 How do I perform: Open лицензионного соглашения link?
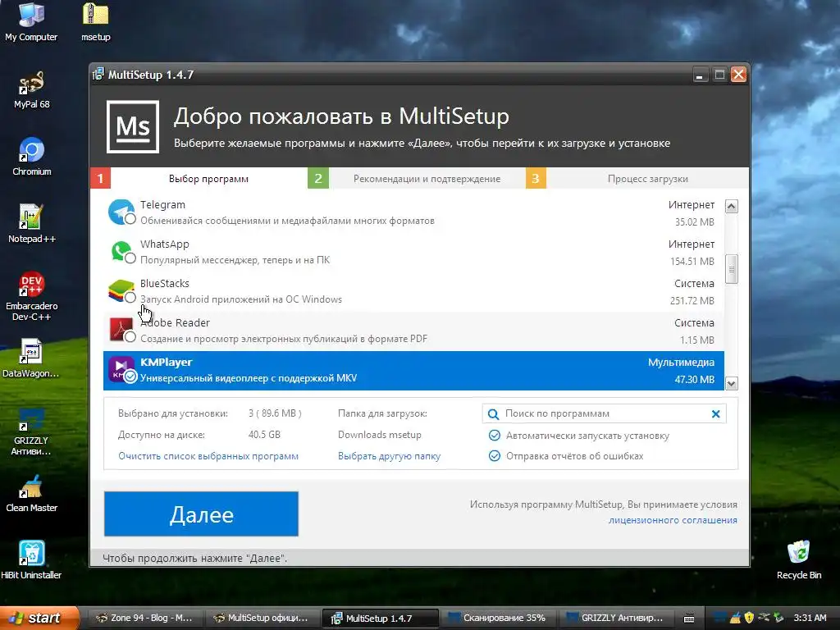click(x=673, y=520)
